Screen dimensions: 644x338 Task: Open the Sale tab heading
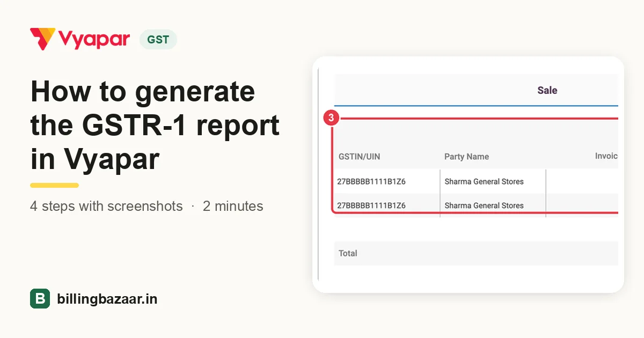click(x=547, y=90)
